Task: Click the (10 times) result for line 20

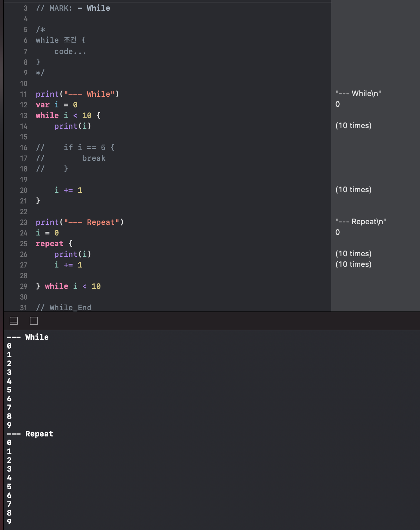Action: point(353,190)
